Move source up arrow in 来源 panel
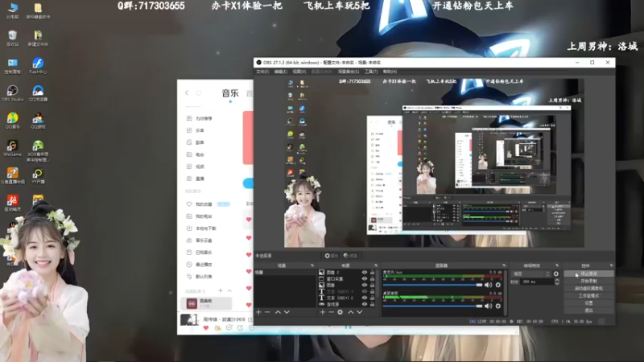 click(351, 312)
